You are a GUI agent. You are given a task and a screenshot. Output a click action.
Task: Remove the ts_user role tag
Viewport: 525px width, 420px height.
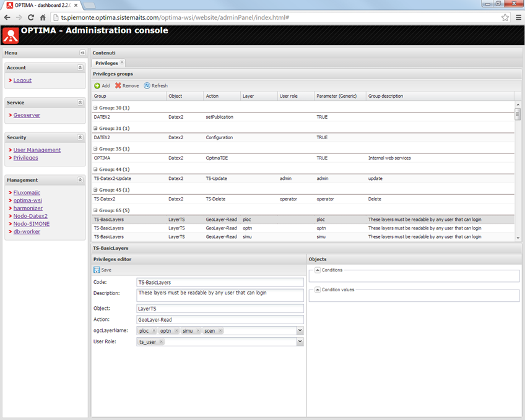tap(162, 342)
